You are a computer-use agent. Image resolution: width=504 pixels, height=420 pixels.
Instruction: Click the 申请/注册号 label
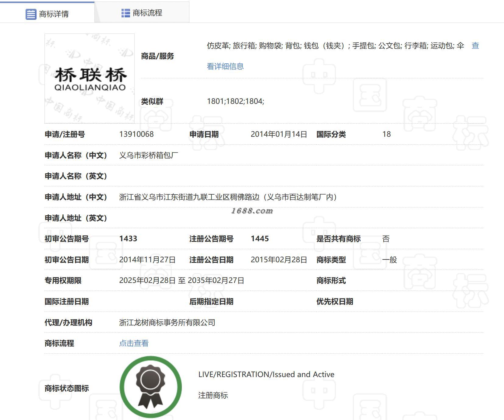tap(65, 134)
